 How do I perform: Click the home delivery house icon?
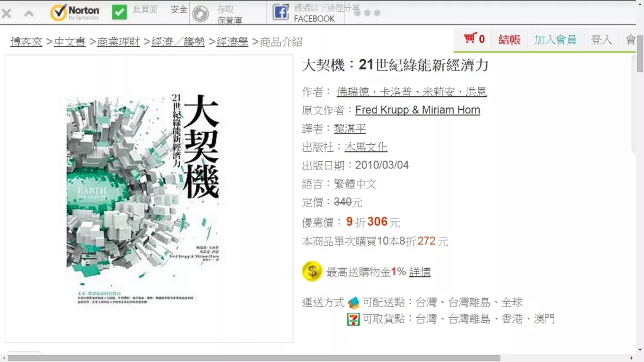tap(353, 303)
